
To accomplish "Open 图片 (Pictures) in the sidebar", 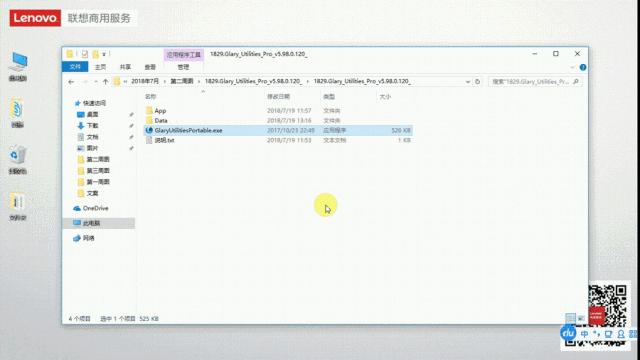I will (93, 148).
